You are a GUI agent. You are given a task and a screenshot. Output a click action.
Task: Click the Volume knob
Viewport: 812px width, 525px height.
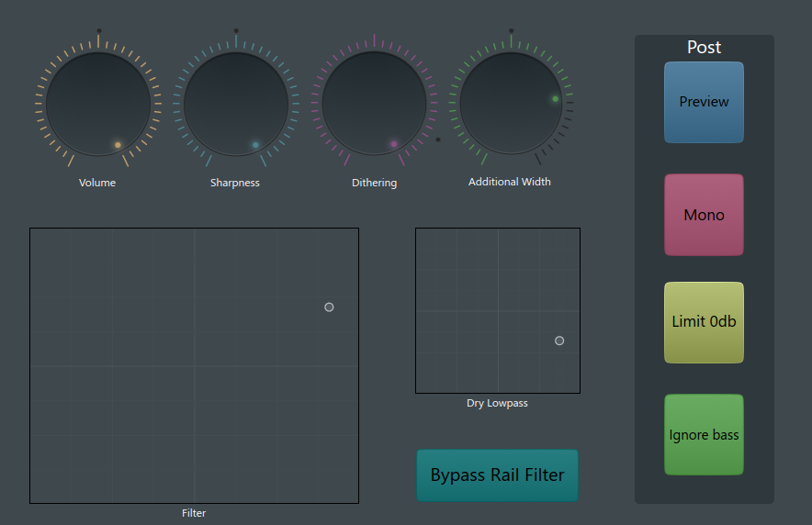pyautogui.click(x=98, y=104)
